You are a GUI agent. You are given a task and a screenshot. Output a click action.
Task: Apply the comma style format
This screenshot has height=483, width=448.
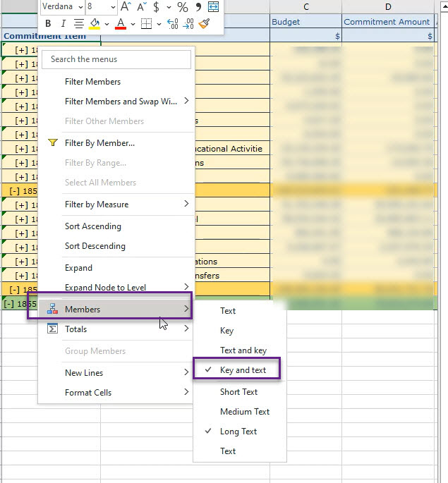pyautogui.click(x=198, y=6)
